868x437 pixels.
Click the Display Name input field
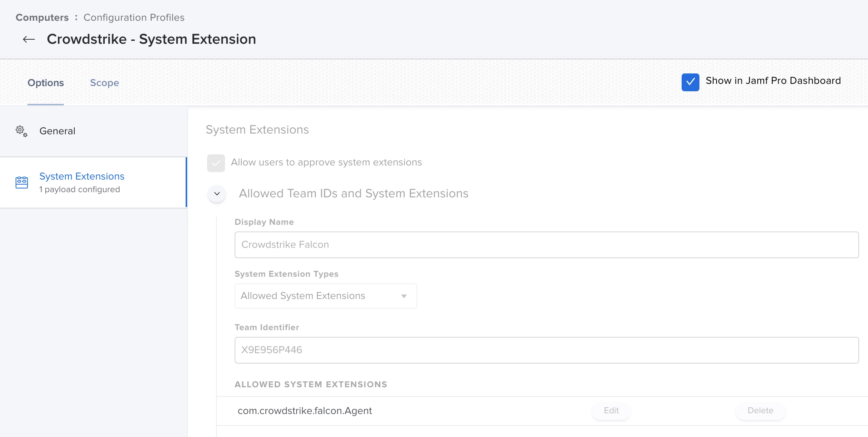pos(546,245)
